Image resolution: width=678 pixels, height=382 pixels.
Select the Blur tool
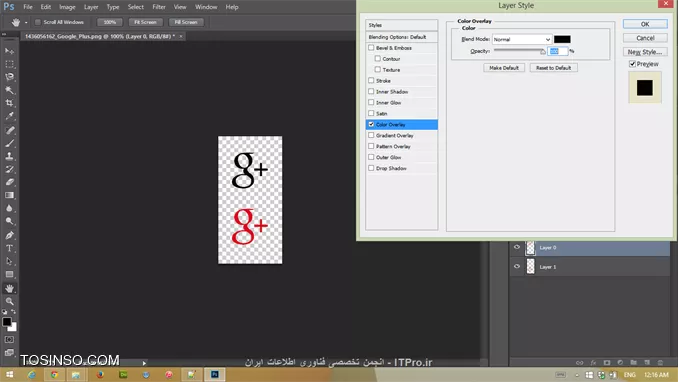9,208
